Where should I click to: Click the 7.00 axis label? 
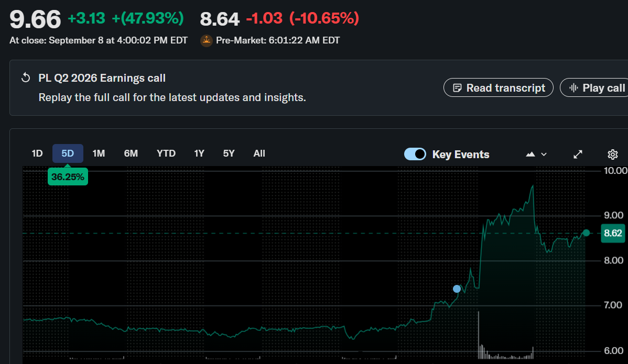pyautogui.click(x=613, y=305)
